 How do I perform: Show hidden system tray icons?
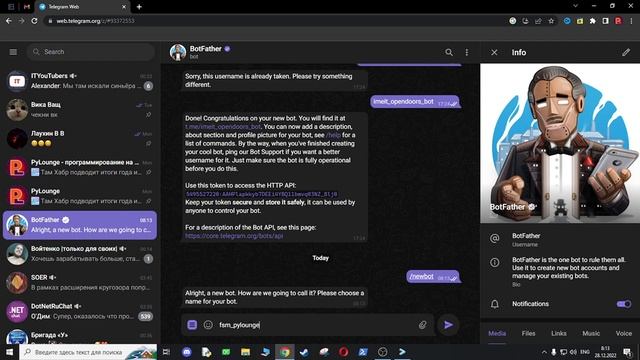[x=544, y=352]
